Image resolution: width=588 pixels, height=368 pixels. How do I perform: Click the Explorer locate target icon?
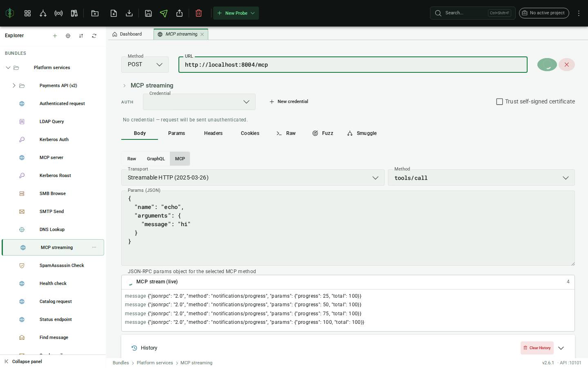pos(68,36)
